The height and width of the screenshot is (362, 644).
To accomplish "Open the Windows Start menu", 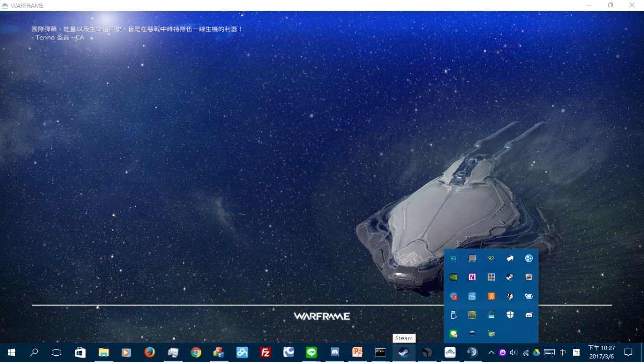I will [11, 353].
